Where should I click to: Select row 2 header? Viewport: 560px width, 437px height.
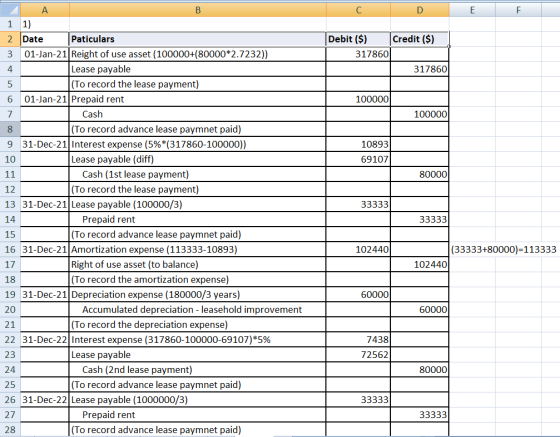tap(10, 39)
